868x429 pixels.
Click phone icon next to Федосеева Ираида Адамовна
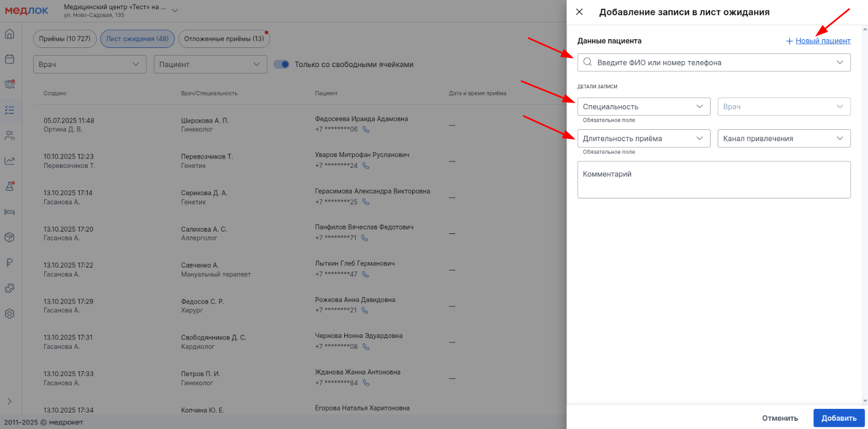(x=366, y=130)
